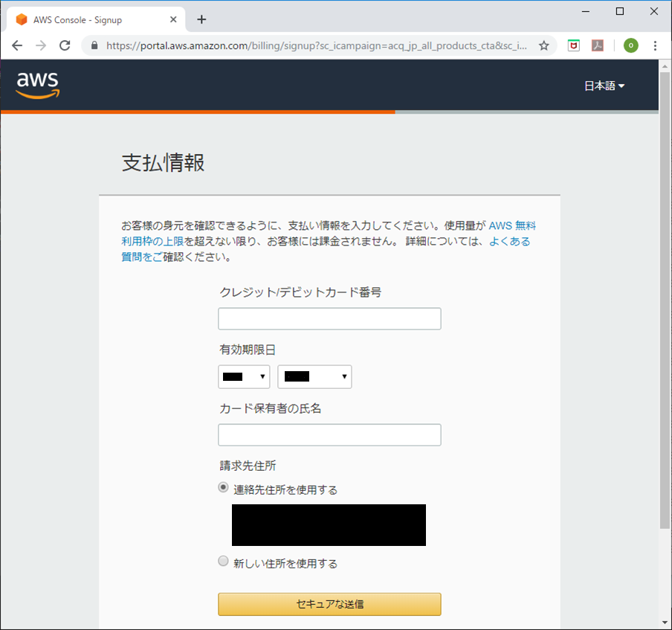Open the expiration month dropdown
This screenshot has height=630, width=672.
(x=244, y=376)
